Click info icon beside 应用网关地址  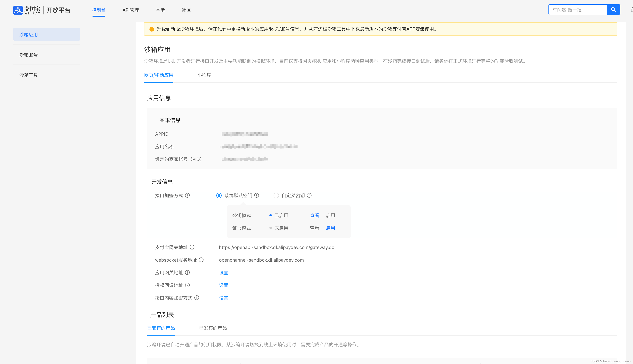click(188, 272)
